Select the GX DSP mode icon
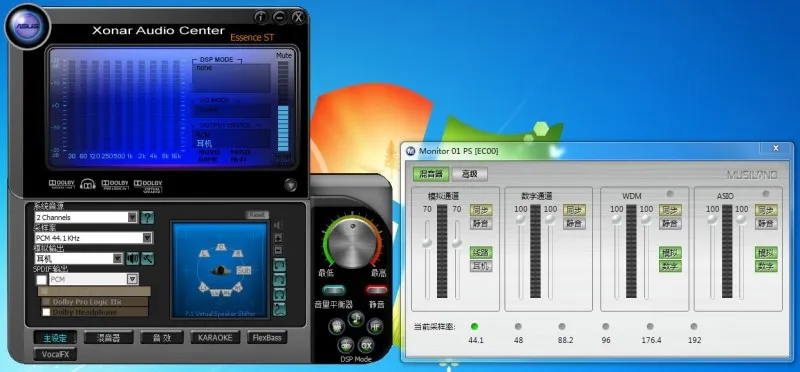 pos(366,345)
